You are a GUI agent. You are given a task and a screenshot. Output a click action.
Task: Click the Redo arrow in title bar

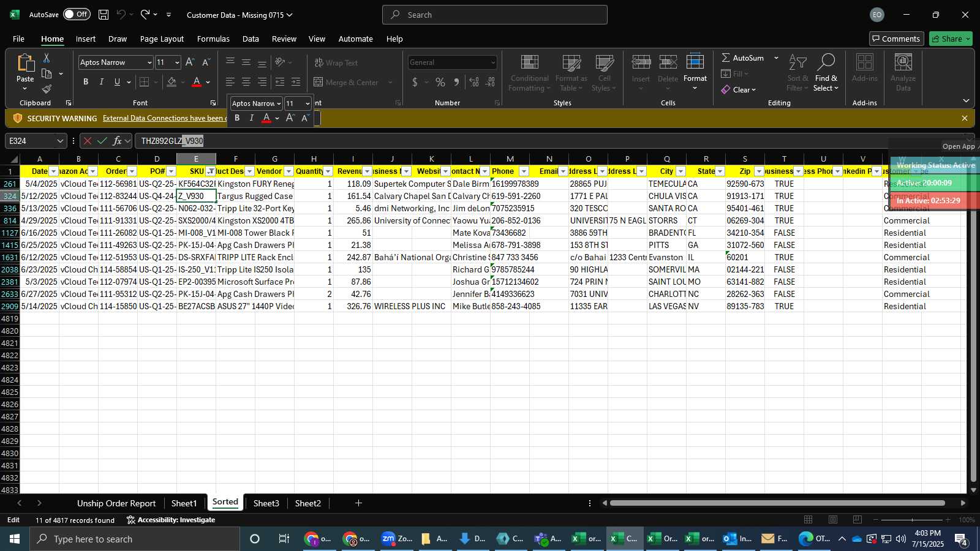(x=145, y=15)
